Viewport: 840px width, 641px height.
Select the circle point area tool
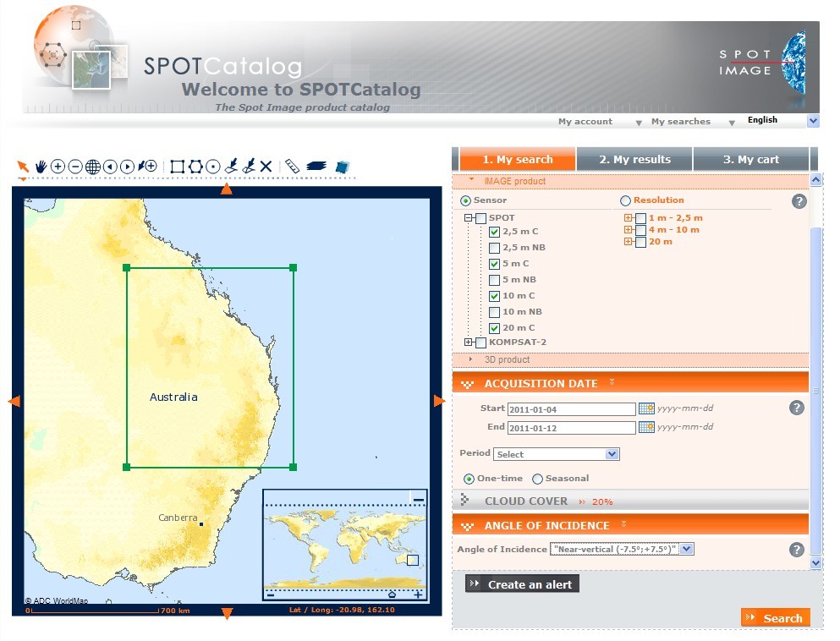[x=213, y=167]
